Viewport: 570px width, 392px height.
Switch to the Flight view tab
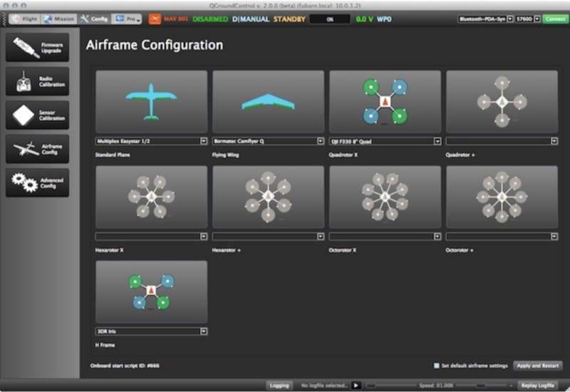(x=24, y=19)
